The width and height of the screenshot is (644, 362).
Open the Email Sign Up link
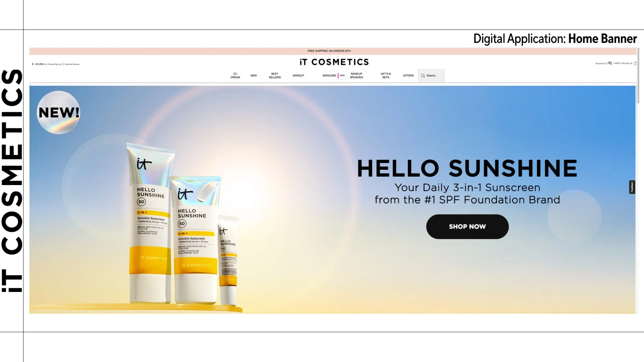(55, 64)
